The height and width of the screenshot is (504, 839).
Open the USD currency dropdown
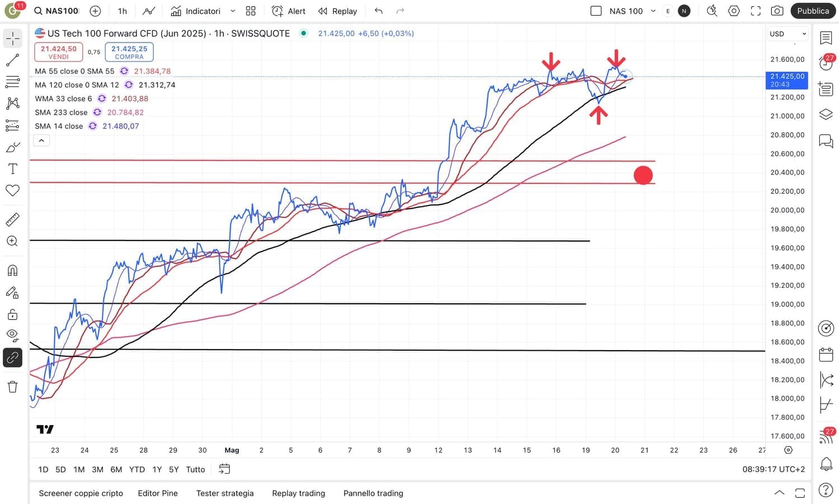[788, 34]
